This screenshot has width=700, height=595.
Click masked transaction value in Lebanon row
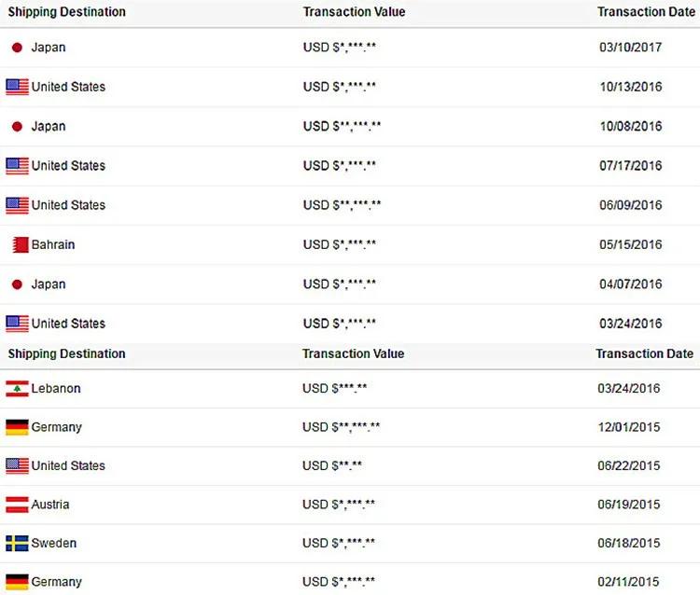(x=335, y=388)
